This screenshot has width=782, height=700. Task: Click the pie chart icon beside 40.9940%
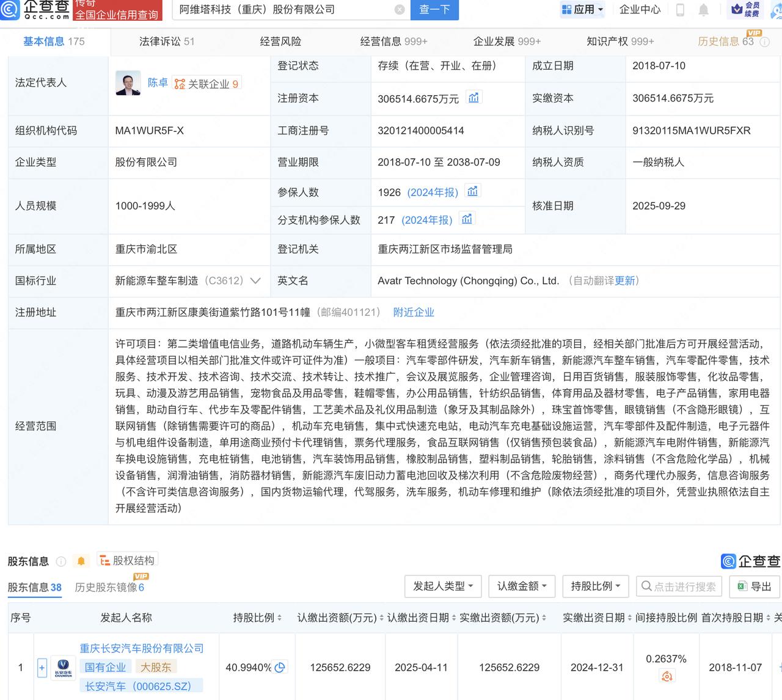(280, 668)
